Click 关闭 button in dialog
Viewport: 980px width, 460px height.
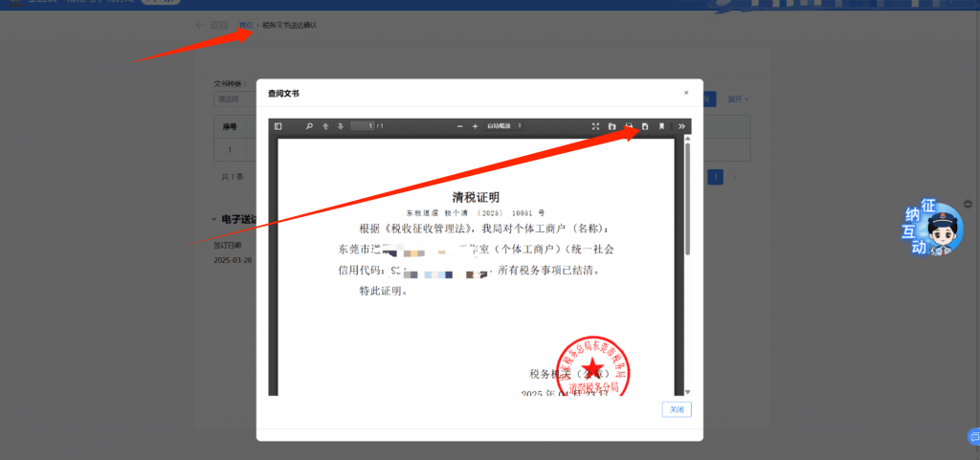point(676,409)
